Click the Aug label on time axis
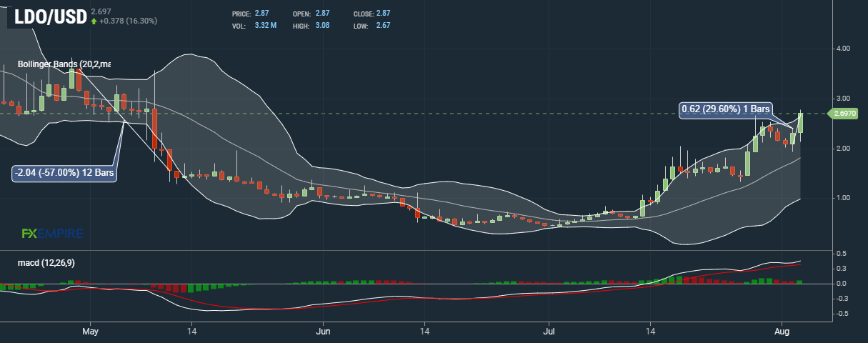The image size is (868, 343). coord(782,332)
